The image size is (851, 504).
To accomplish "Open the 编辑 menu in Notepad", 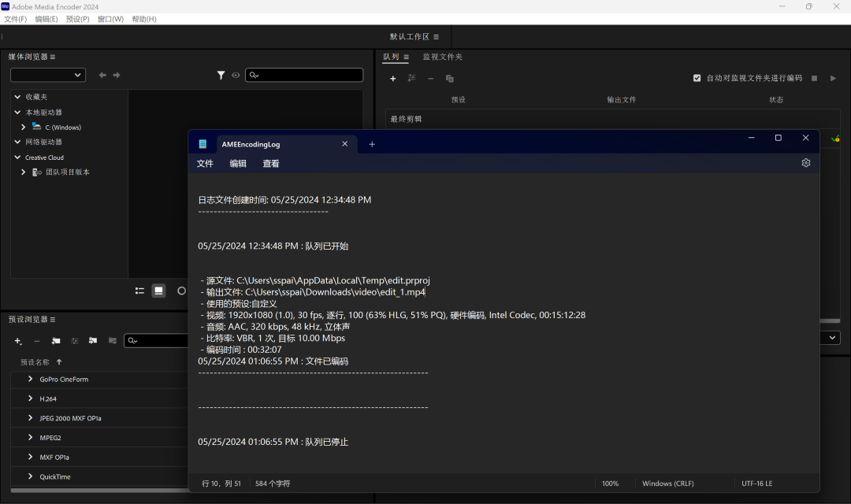I will pos(238,163).
